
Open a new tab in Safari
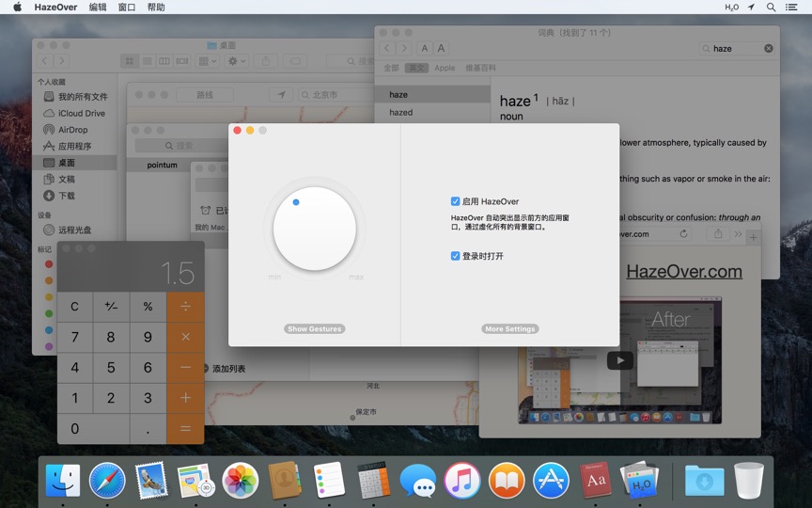(x=754, y=237)
